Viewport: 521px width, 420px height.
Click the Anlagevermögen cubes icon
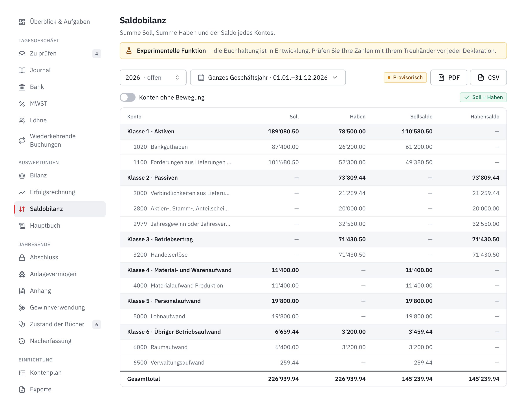[x=22, y=274]
